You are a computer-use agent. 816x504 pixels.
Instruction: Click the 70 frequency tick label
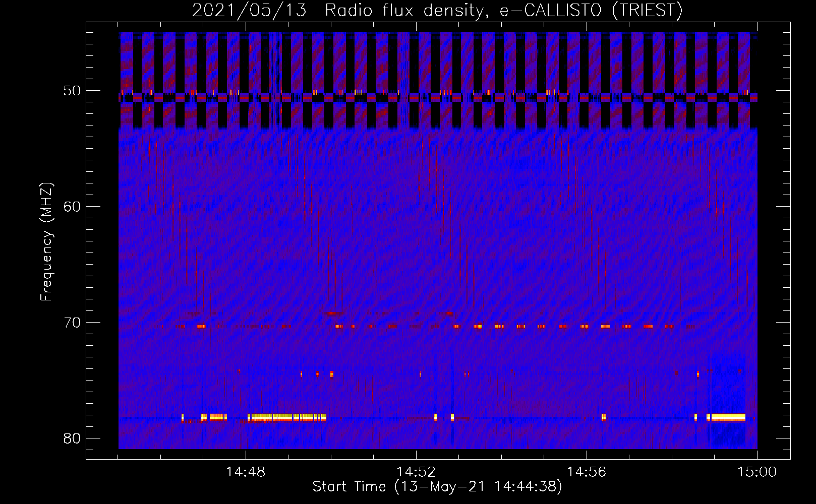click(72, 323)
